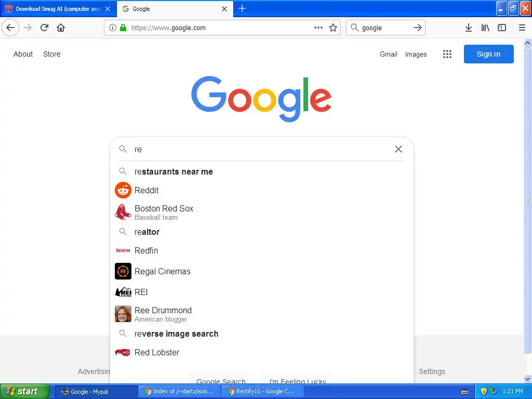Switch to the Download Smug AI tab
This screenshot has height=399, width=532.
pos(58,9)
